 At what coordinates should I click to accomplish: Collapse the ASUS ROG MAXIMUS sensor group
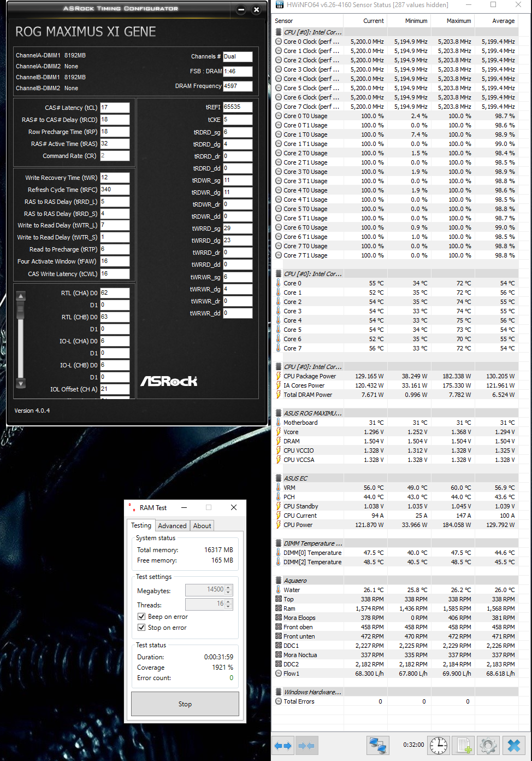[279, 413]
